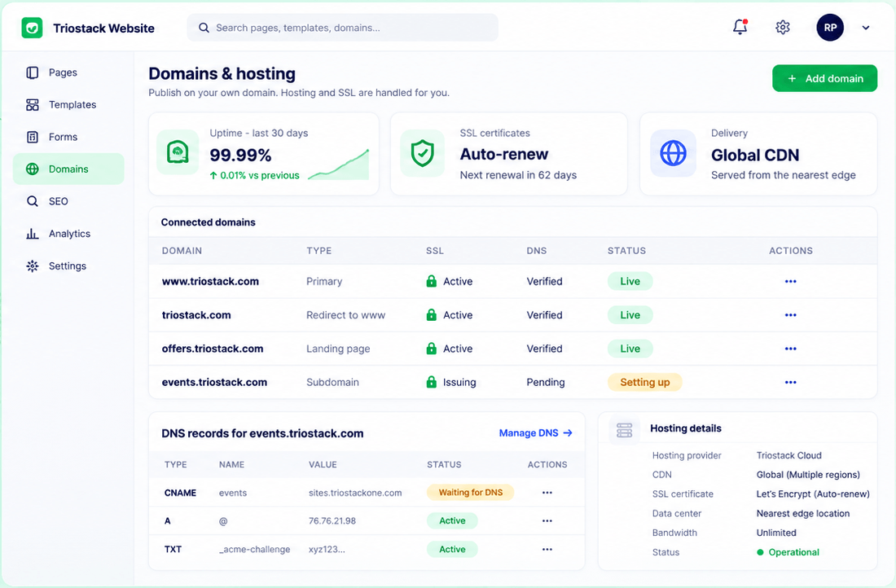Click the Waiting for DNS badge
The width and height of the screenshot is (896, 588).
point(470,493)
